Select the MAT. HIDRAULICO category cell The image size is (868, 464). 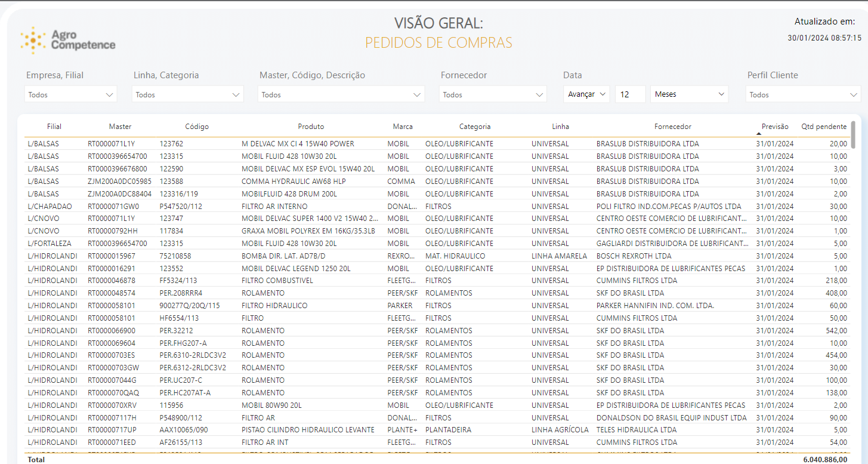(x=455, y=256)
